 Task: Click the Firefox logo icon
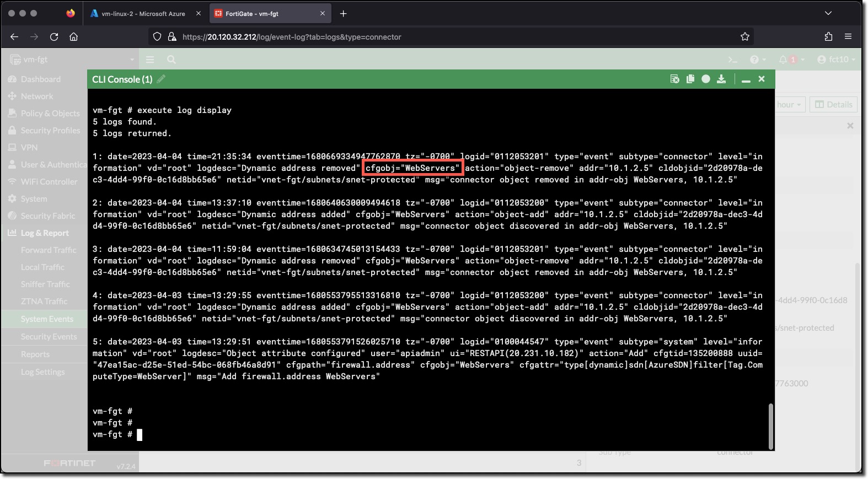click(x=71, y=13)
